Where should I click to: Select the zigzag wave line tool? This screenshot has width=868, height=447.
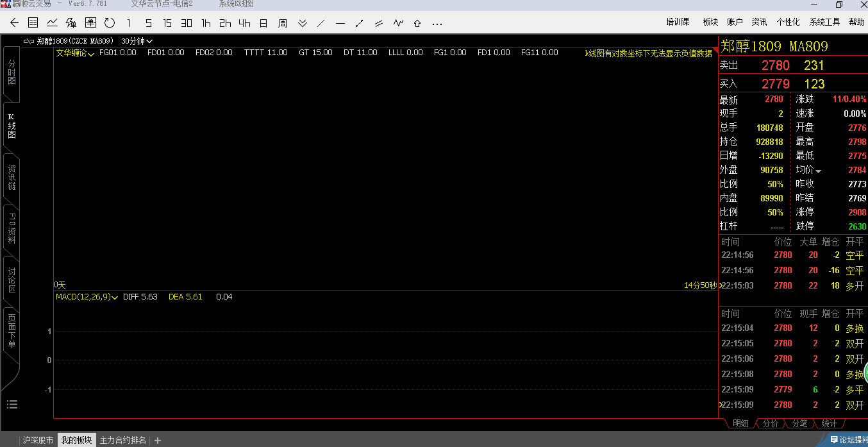point(398,23)
